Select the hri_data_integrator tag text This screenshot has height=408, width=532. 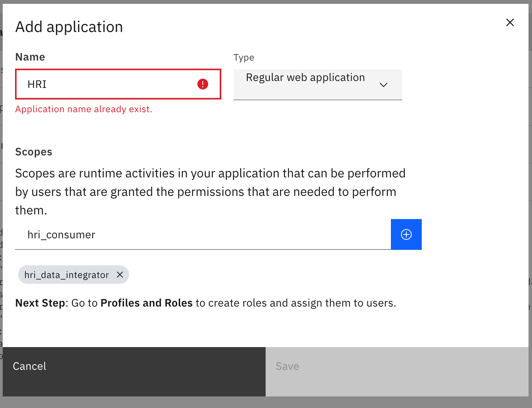click(67, 275)
